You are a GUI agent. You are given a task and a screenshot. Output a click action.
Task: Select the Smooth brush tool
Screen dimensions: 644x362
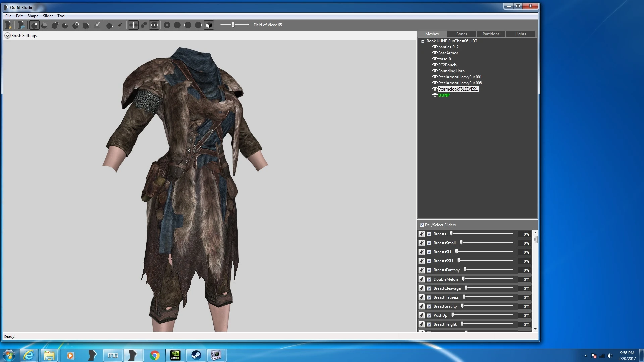tap(86, 25)
